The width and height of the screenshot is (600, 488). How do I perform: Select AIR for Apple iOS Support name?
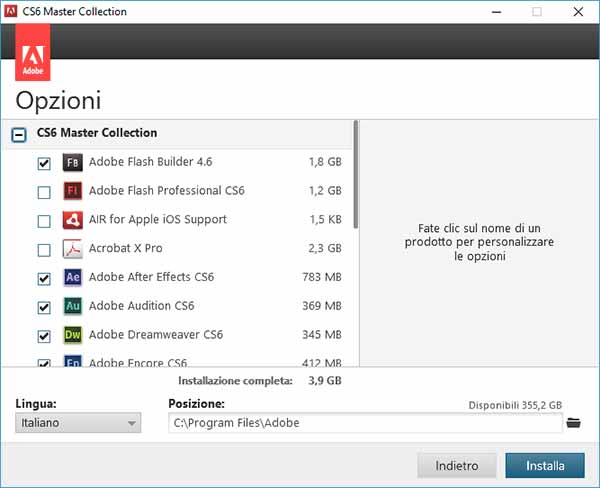pyautogui.click(x=158, y=219)
